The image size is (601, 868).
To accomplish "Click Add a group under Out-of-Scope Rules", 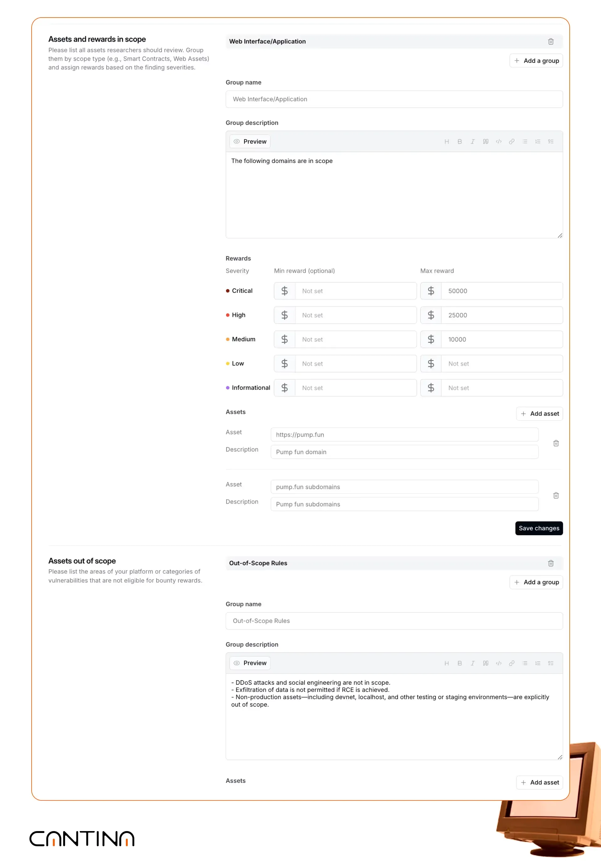I will coord(536,582).
